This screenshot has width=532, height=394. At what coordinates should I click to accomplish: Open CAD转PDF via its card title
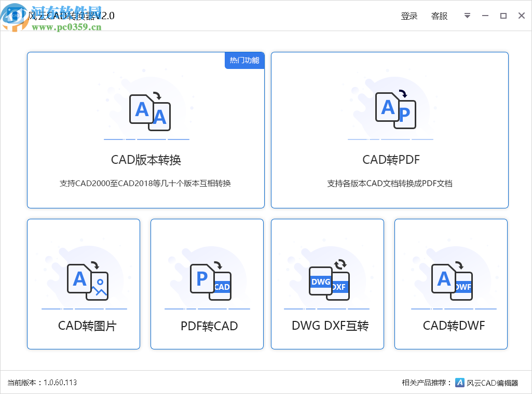389,160
